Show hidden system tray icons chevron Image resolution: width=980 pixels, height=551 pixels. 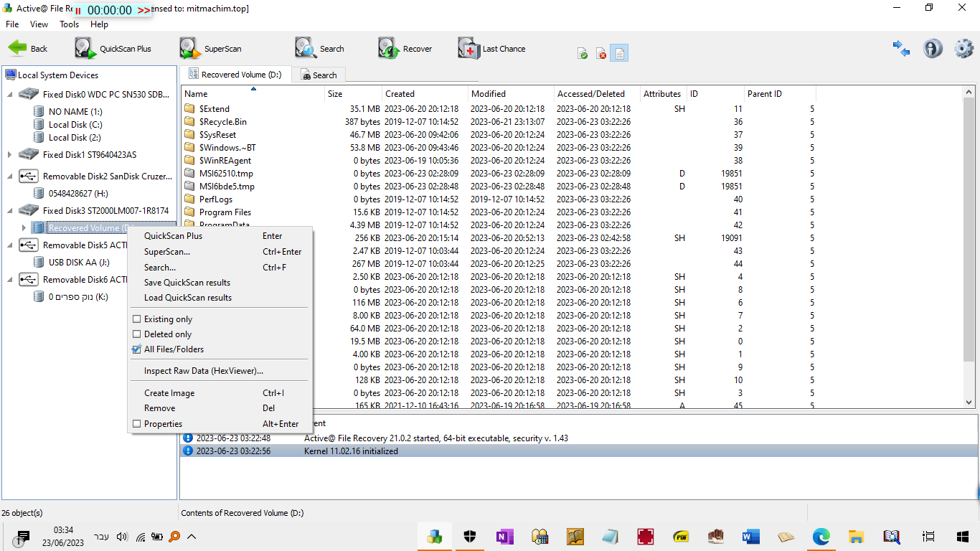point(192,536)
